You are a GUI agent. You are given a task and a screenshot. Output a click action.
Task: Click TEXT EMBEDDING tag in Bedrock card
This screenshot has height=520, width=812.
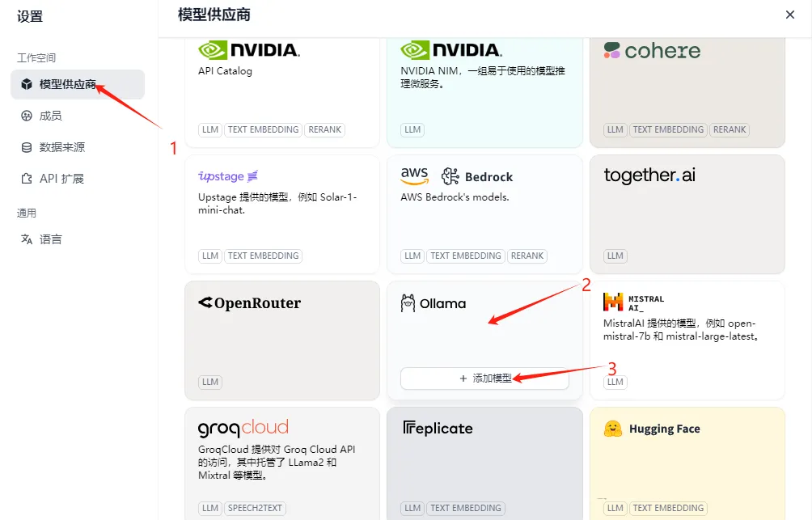tap(466, 256)
